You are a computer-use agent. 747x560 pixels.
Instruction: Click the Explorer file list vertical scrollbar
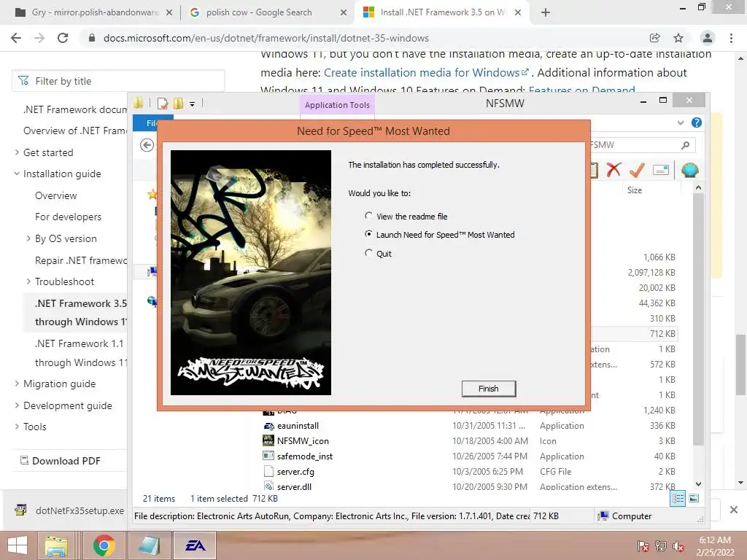point(698,319)
